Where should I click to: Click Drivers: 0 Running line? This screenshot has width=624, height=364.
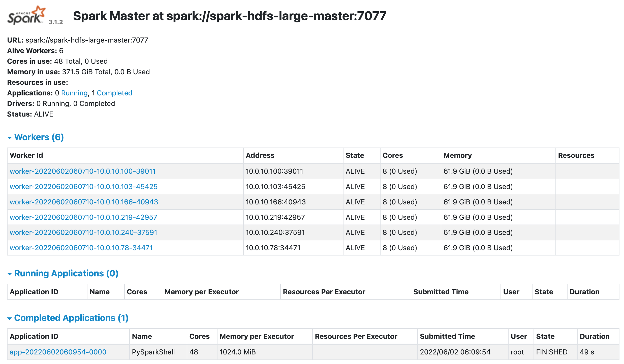(x=61, y=103)
